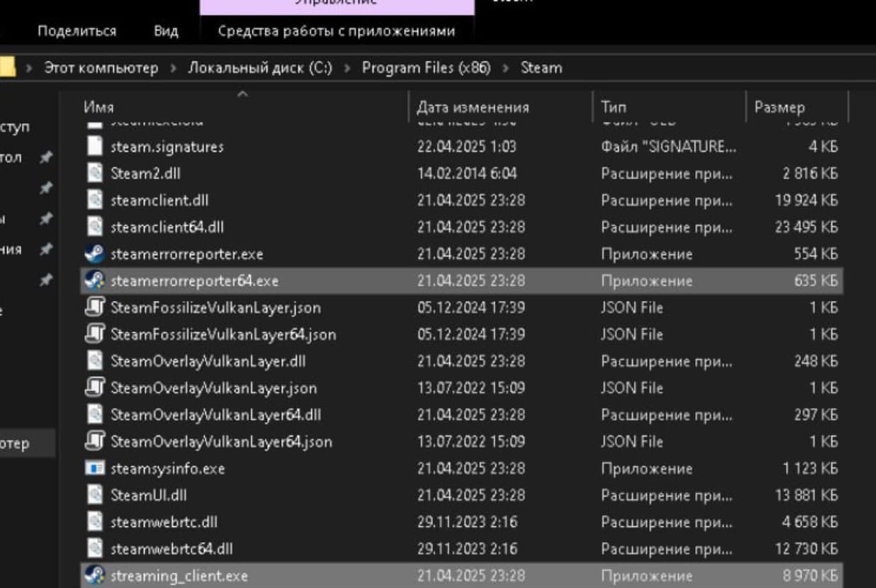Click the steamwebrtc.dll file icon
The image size is (876, 588).
pyautogui.click(x=94, y=522)
